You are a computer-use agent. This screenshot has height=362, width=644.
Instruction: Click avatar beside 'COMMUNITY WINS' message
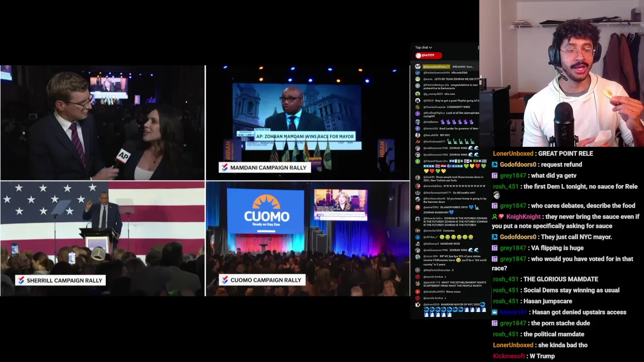pos(418,106)
